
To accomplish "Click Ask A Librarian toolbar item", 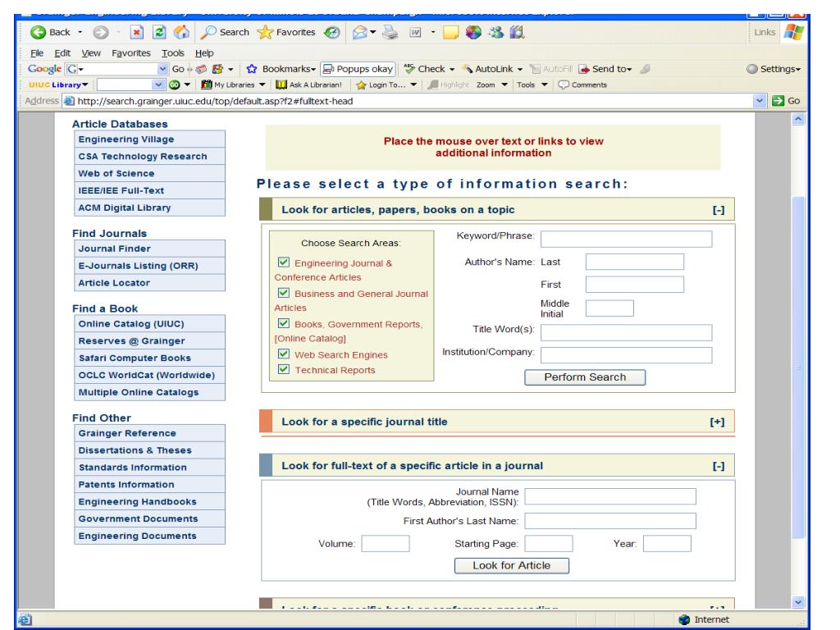I will click(x=308, y=84).
